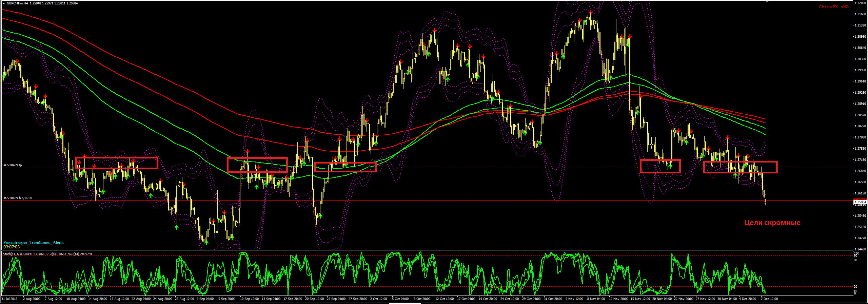Click the GBPCHFm,H4 chart title text

[17, 3]
